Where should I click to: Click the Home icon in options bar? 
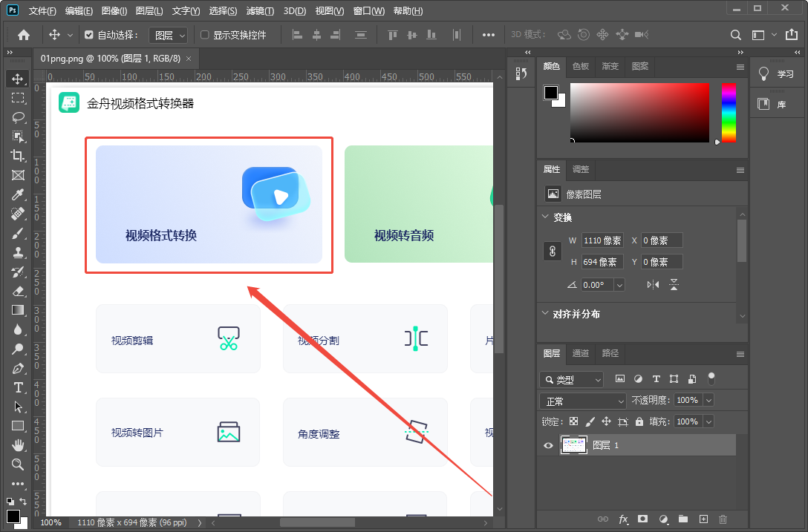[24, 35]
